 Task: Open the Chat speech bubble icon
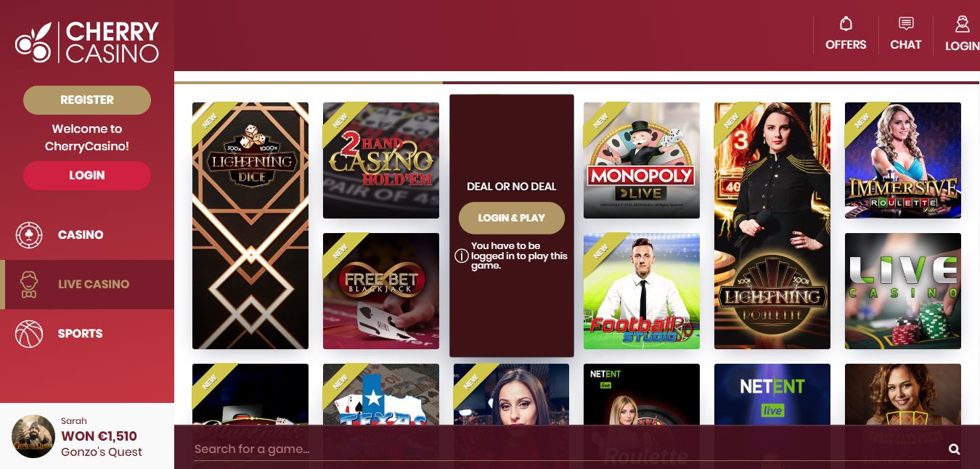click(x=906, y=24)
